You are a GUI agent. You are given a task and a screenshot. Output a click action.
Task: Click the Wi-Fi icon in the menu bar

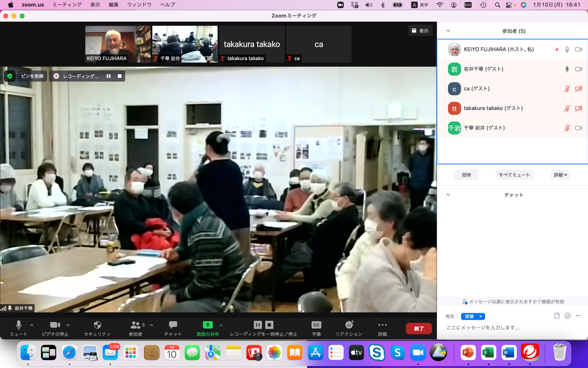(x=440, y=5)
